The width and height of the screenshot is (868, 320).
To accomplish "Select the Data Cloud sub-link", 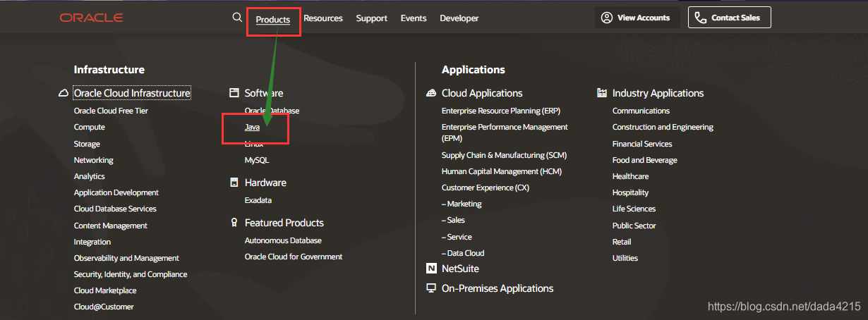I will pyautogui.click(x=463, y=253).
